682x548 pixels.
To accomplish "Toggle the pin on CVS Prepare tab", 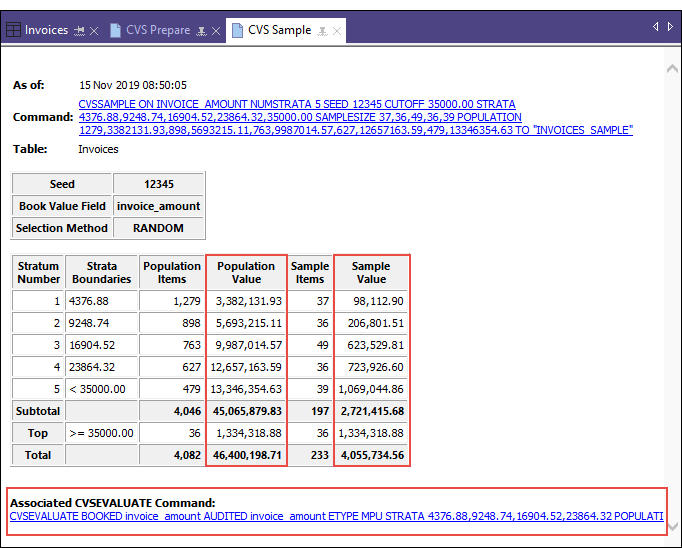I will point(201,31).
